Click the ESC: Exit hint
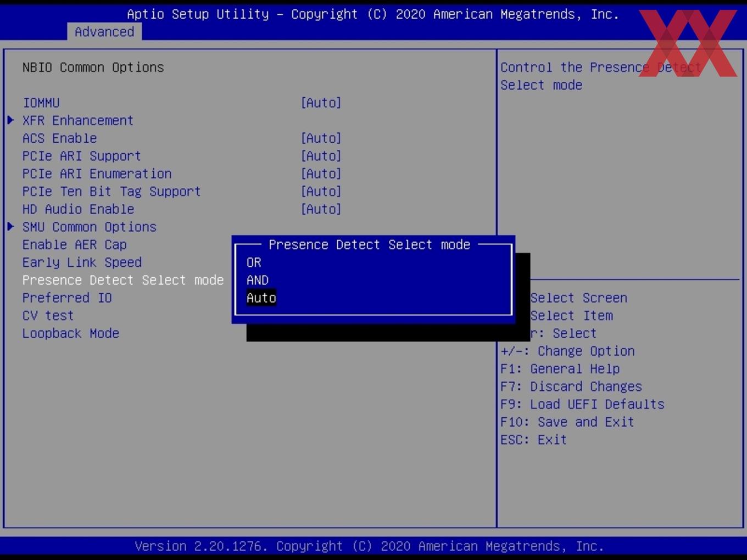This screenshot has height=560, width=747. tap(533, 440)
